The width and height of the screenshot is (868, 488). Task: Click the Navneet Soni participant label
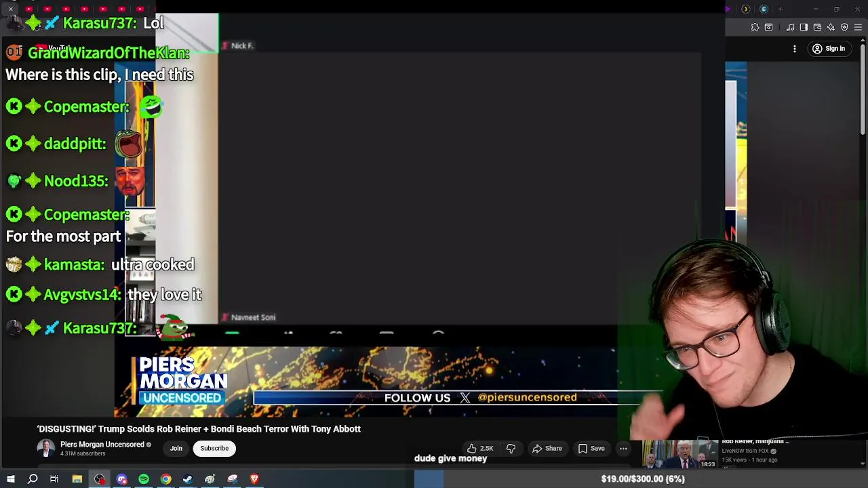coord(253,317)
